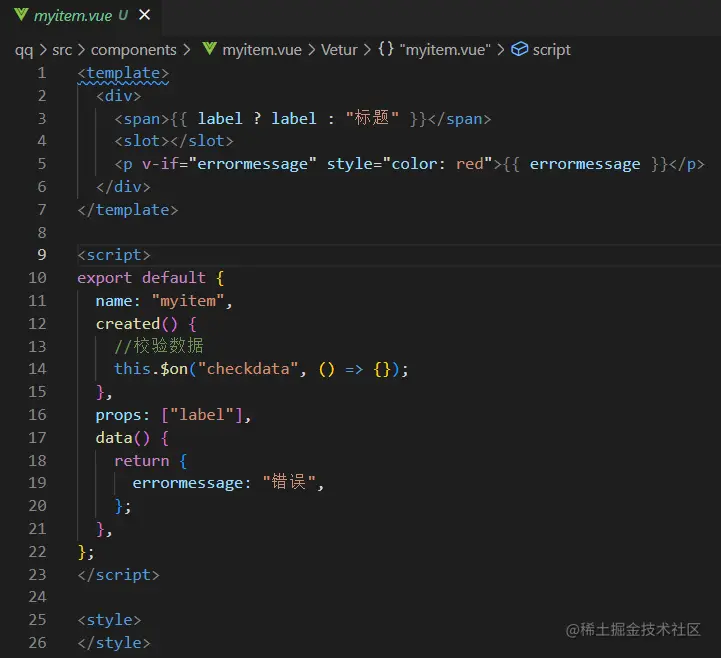Open the src breadcrumb segment
This screenshot has height=658, width=721.
coord(62,50)
